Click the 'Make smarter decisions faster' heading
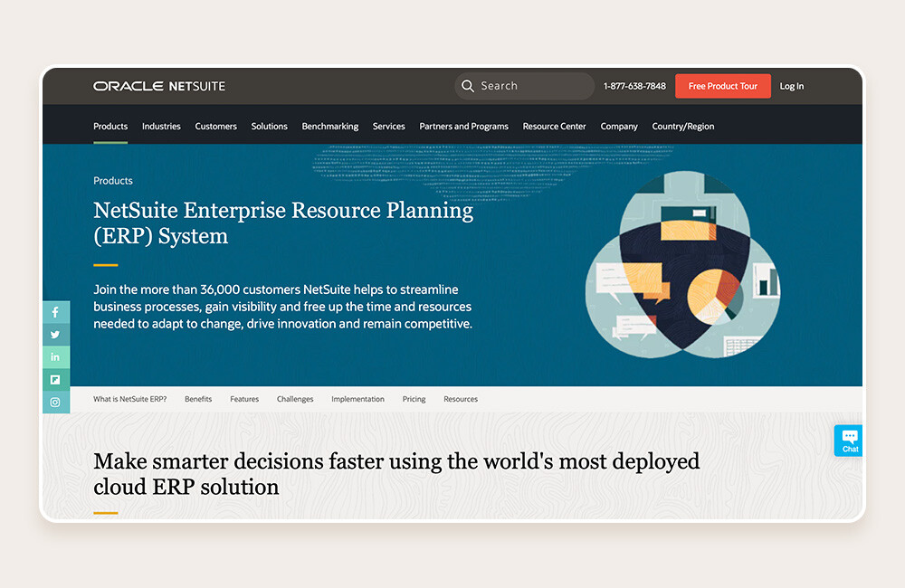The image size is (905, 588). click(396, 474)
